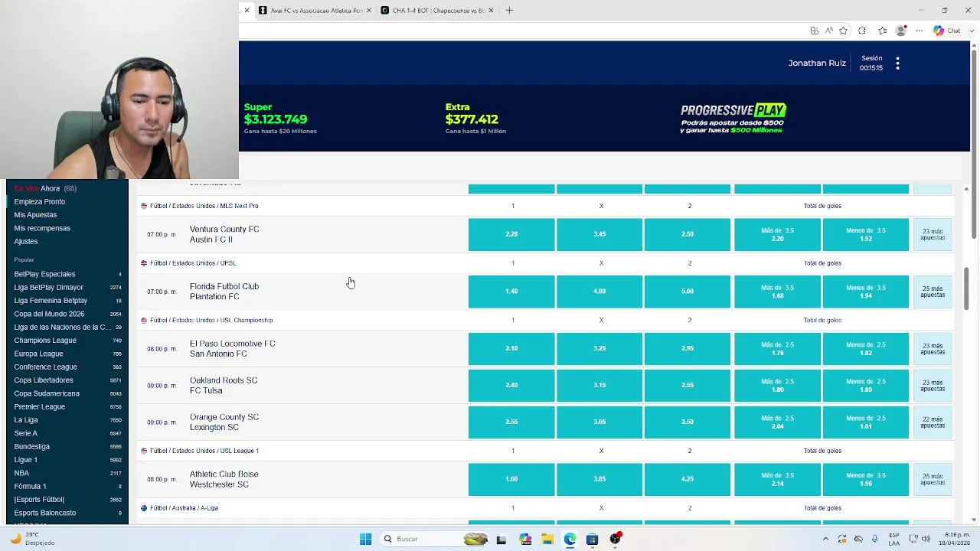Screen dimensions: 980x551
Task: Open 22 más apuestas for Orange County SC
Action: (933, 422)
